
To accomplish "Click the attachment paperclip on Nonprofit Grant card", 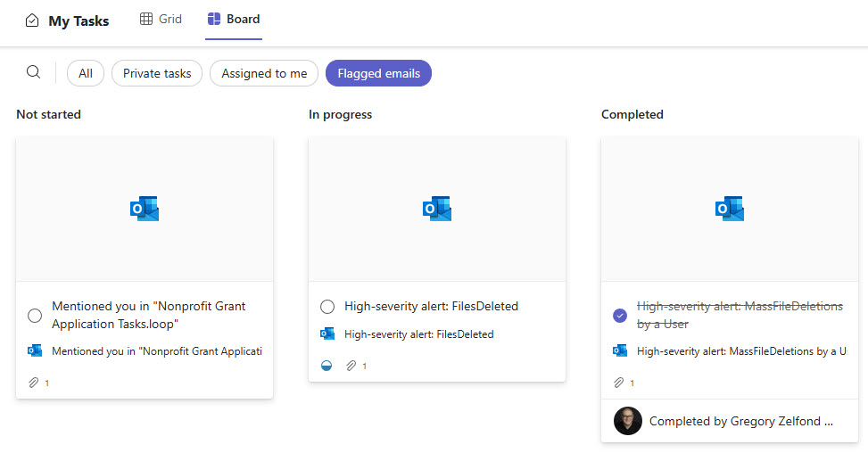I will coord(34,383).
